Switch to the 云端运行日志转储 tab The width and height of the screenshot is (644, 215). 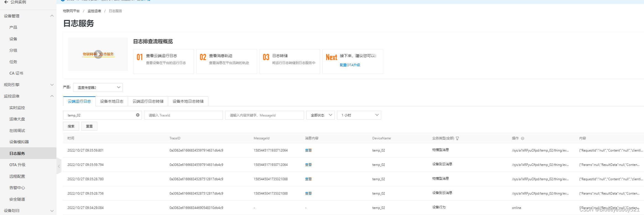[148, 101]
